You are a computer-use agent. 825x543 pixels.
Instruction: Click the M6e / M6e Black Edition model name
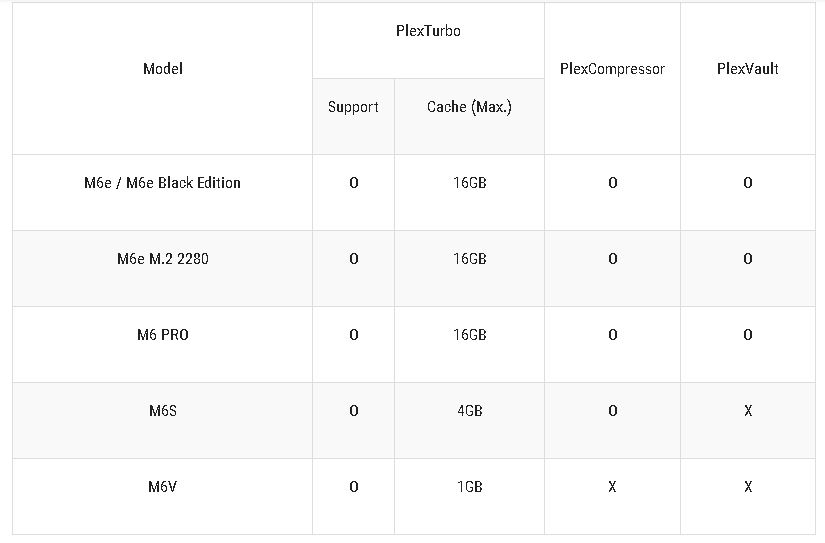162,183
